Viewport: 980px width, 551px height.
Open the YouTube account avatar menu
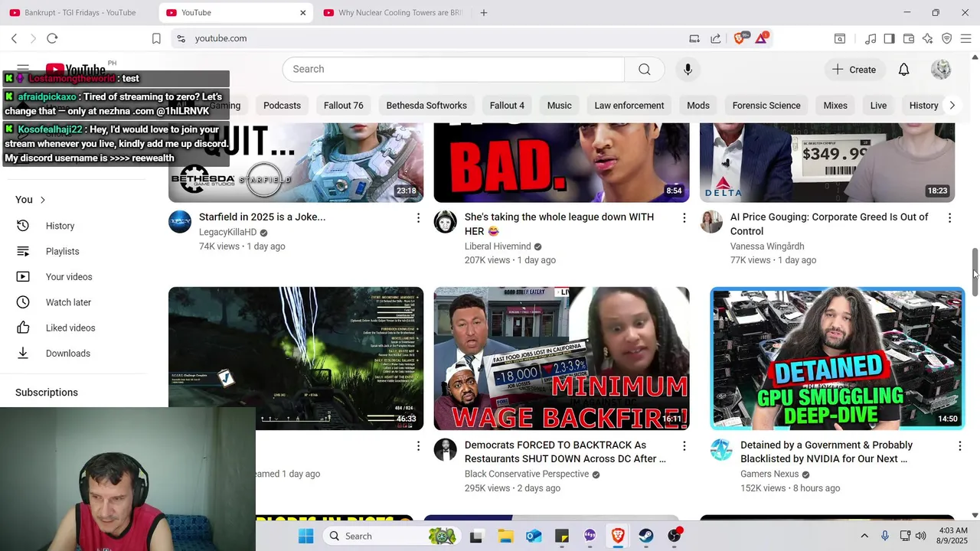point(941,70)
